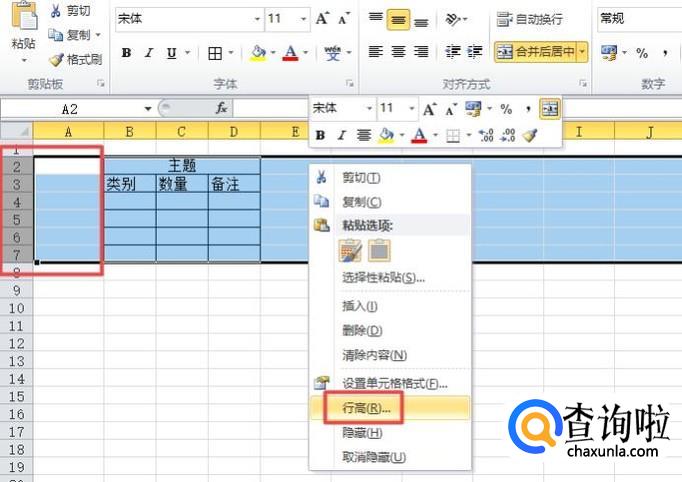Image resolution: width=682 pixels, height=482 pixels.
Task: Click format painter brush in mini toolbar
Action: [x=530, y=135]
